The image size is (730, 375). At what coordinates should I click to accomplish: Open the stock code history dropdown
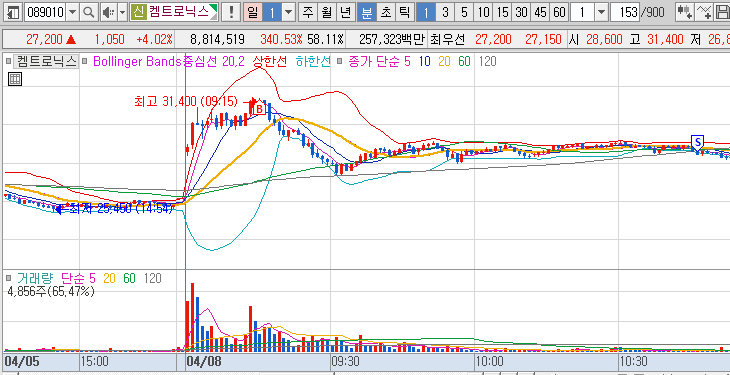coord(72,13)
